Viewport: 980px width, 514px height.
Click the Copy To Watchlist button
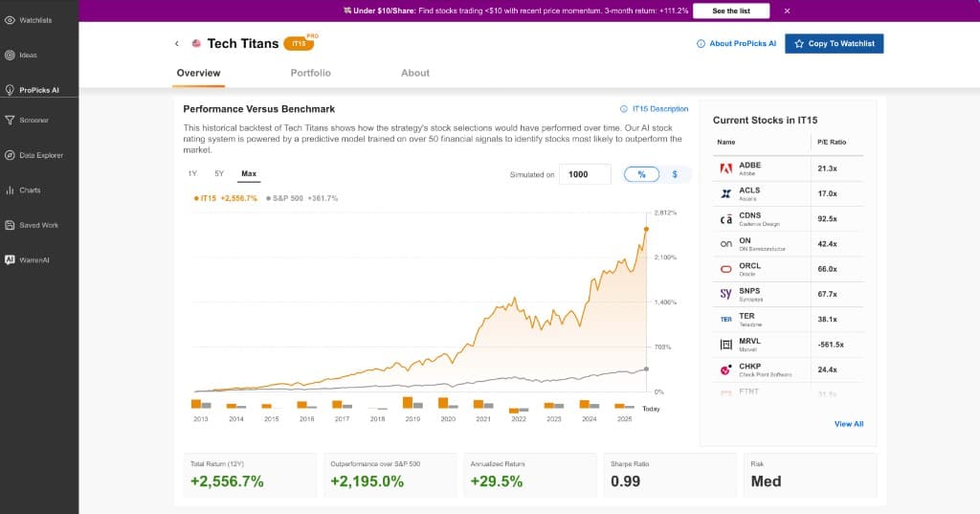pos(835,44)
